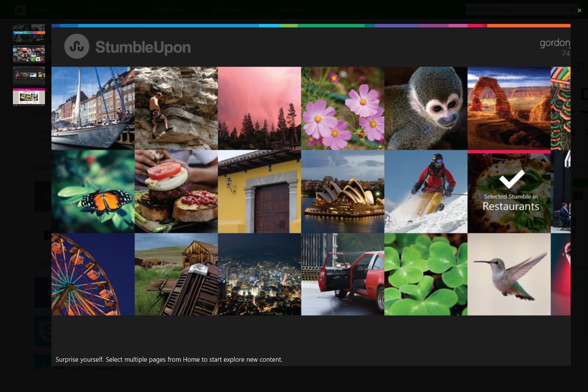This screenshot has height=392, width=588.
Task: Click the burger photo tile
Action: (176, 191)
